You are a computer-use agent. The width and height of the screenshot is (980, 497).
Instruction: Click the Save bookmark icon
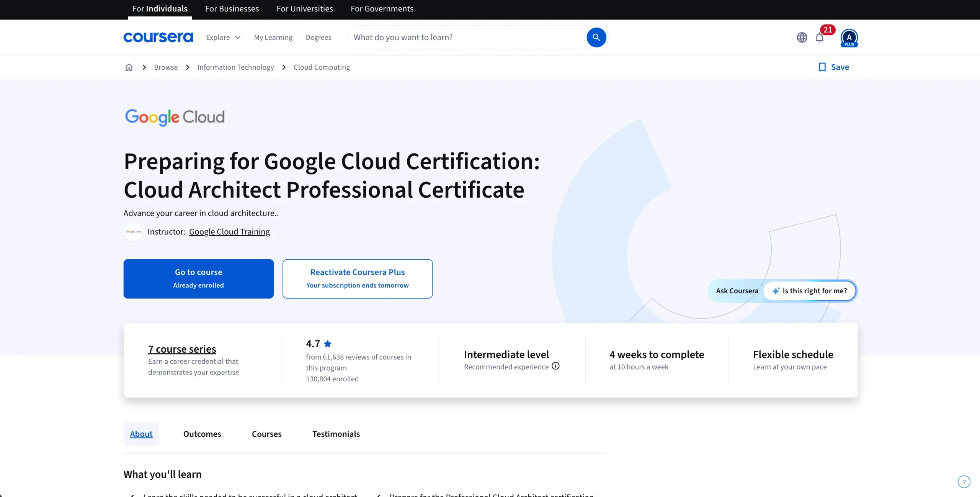tap(822, 67)
